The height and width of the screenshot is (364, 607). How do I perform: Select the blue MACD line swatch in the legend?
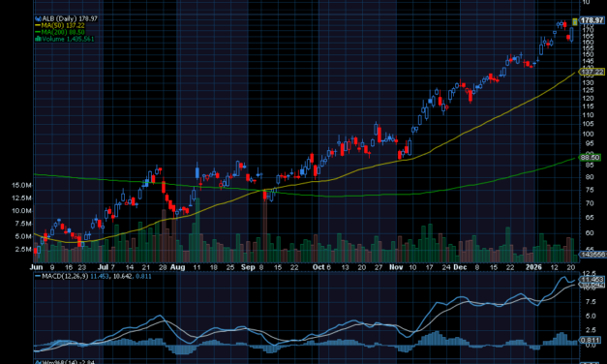pyautogui.click(x=38, y=276)
